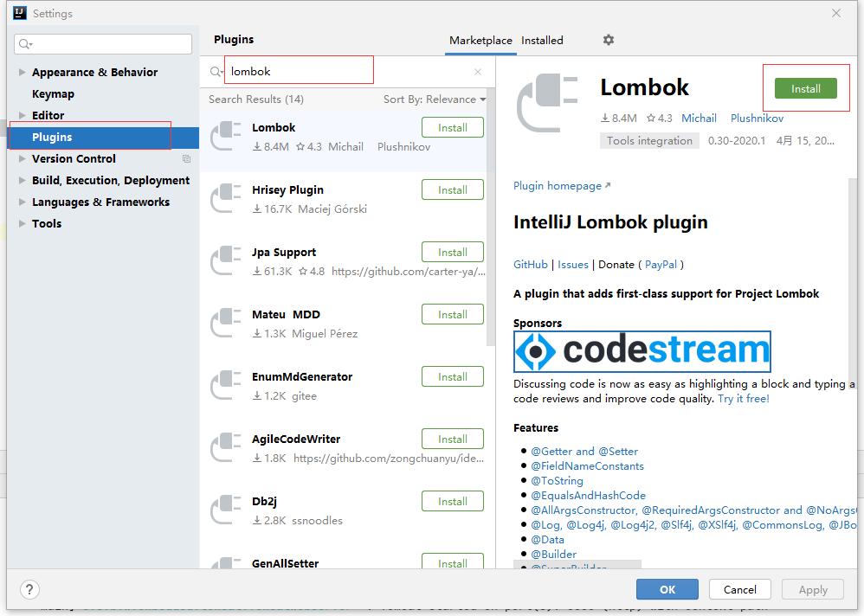Expand the Editor settings section
The width and height of the screenshot is (864, 616).
[22, 115]
